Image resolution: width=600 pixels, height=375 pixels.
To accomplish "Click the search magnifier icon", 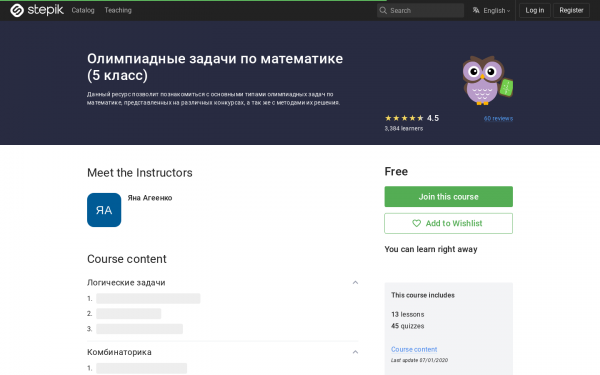I will [383, 11].
